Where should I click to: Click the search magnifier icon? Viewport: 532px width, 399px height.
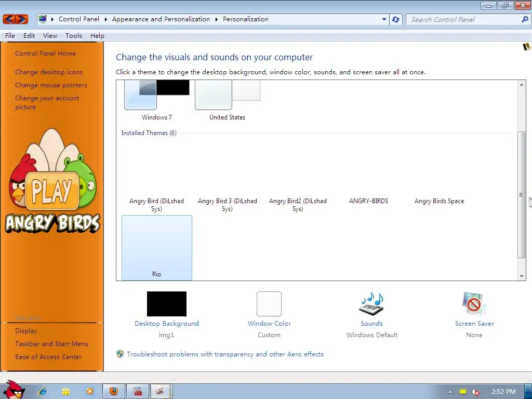pyautogui.click(x=524, y=19)
